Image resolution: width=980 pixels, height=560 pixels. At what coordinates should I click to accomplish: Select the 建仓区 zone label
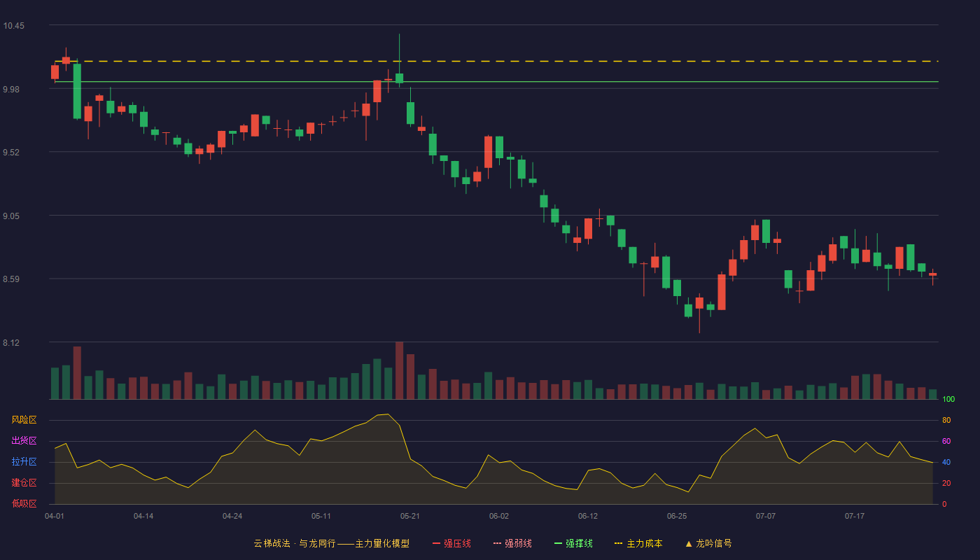click(x=24, y=483)
